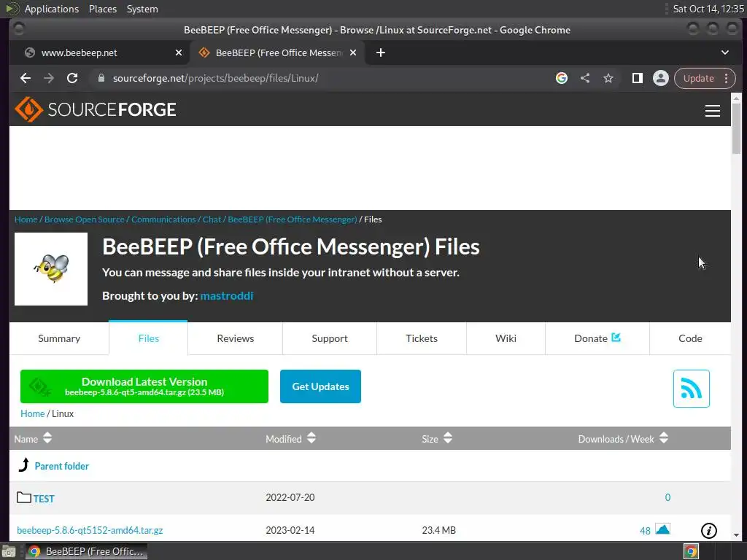
Task: Open the Wiki tab
Action: click(x=506, y=338)
